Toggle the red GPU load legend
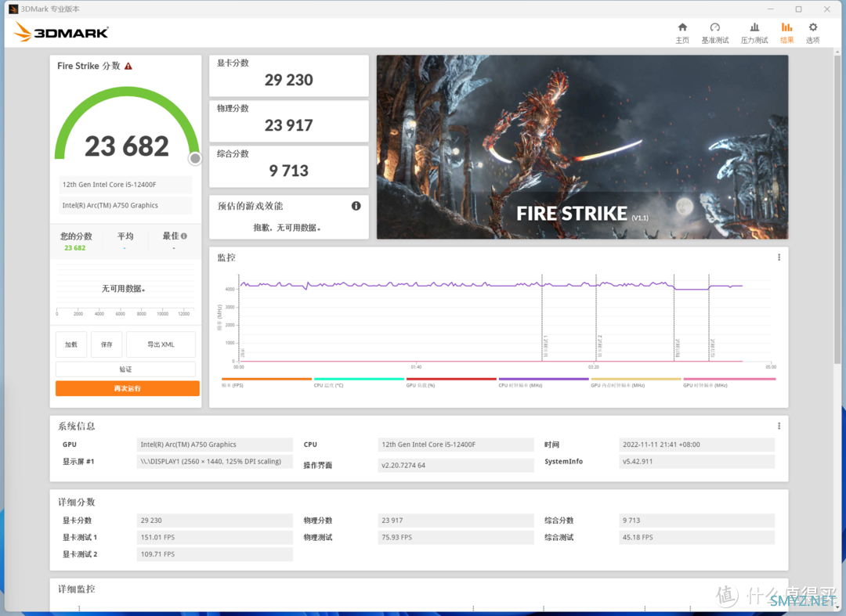Image resolution: width=846 pixels, height=616 pixels. pyautogui.click(x=451, y=383)
